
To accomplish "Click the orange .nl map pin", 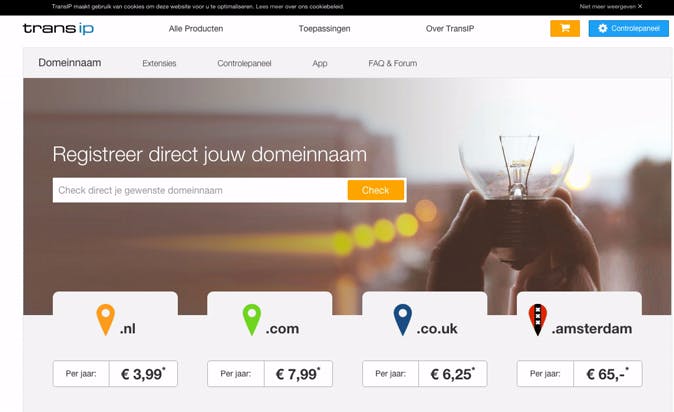I will 105,320.
